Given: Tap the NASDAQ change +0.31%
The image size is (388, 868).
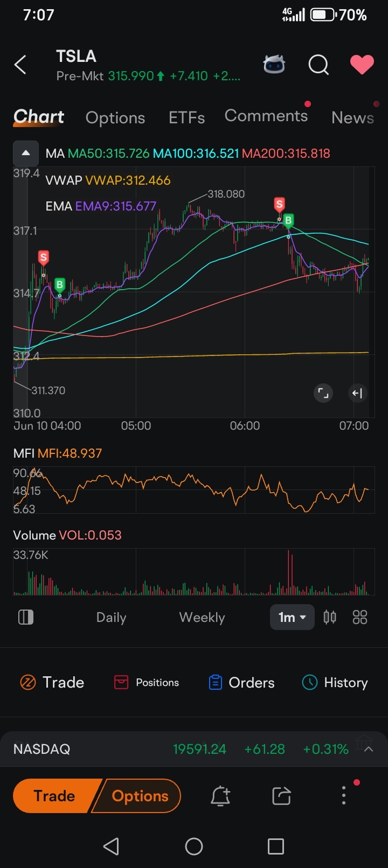Looking at the screenshot, I should point(325,749).
